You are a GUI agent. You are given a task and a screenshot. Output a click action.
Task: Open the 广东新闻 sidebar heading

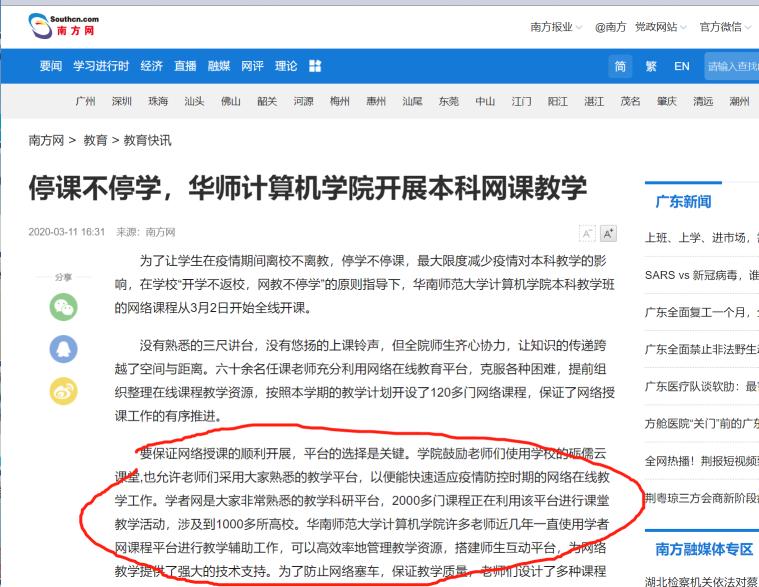(x=683, y=202)
